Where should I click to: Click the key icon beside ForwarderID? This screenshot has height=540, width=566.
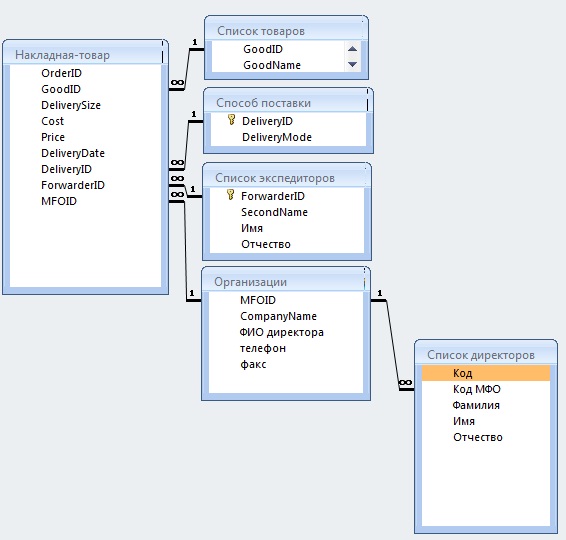(x=230, y=195)
